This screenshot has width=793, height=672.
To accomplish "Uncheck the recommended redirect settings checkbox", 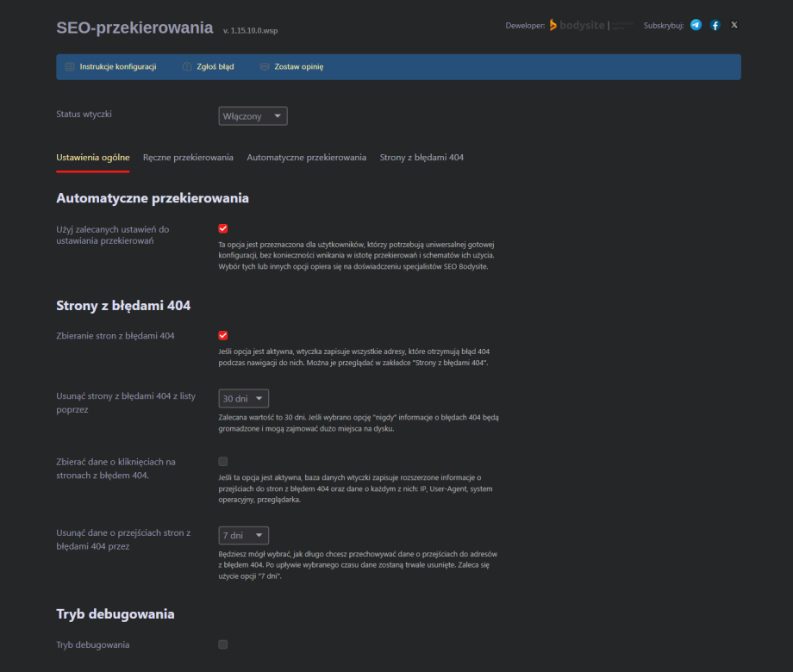I will click(223, 228).
